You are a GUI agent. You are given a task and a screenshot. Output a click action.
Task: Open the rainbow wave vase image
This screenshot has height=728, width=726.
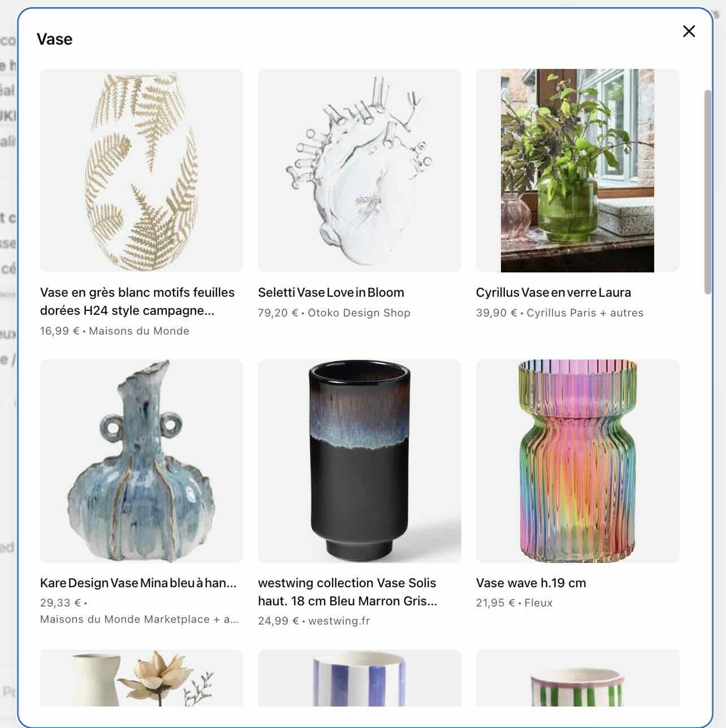click(x=577, y=461)
